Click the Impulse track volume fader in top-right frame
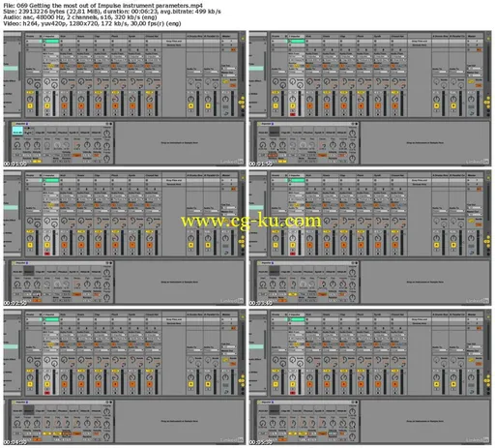The height and width of the screenshot is (448, 495). click(300, 104)
